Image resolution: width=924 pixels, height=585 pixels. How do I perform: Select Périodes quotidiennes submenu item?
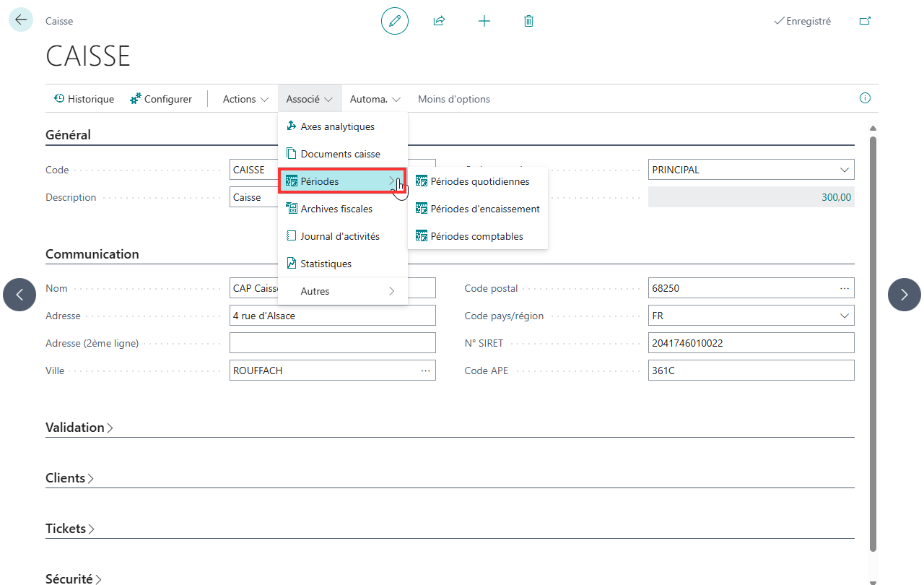pyautogui.click(x=478, y=181)
